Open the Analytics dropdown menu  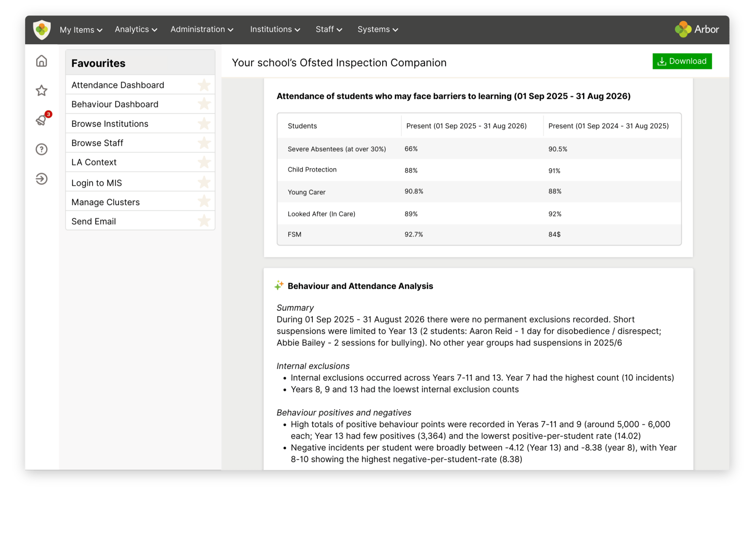pos(136,29)
